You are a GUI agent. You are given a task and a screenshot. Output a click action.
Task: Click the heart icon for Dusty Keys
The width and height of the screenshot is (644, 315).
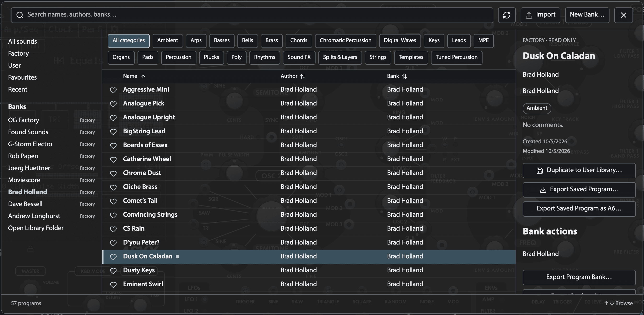(113, 271)
